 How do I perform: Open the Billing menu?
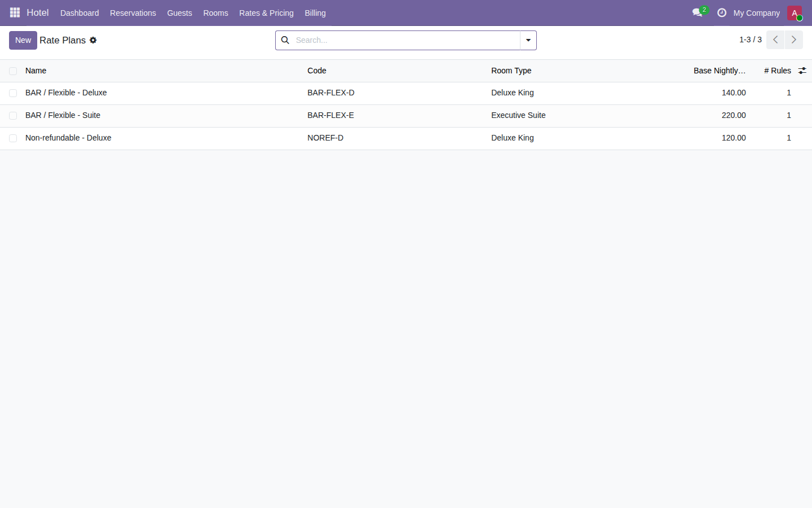[315, 13]
